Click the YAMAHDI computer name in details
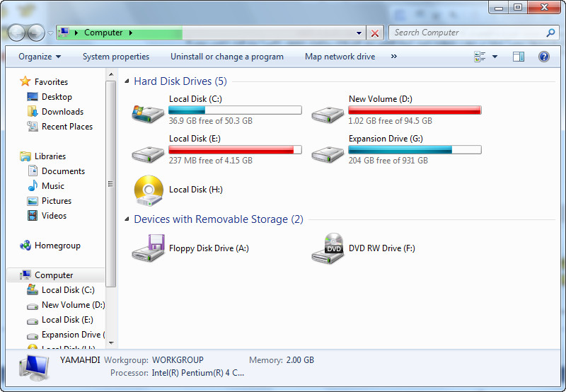 (x=80, y=360)
